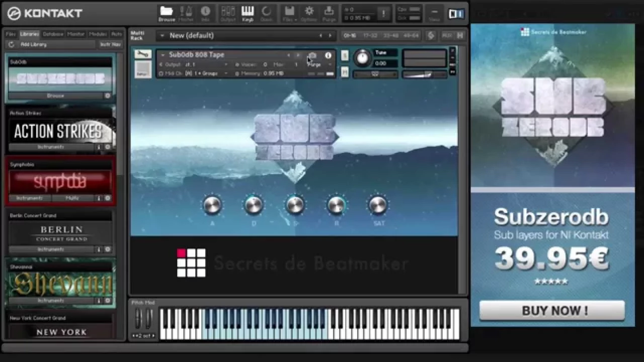The height and width of the screenshot is (362, 644).
Task: Select rack page 33-48
Action: pos(390,36)
